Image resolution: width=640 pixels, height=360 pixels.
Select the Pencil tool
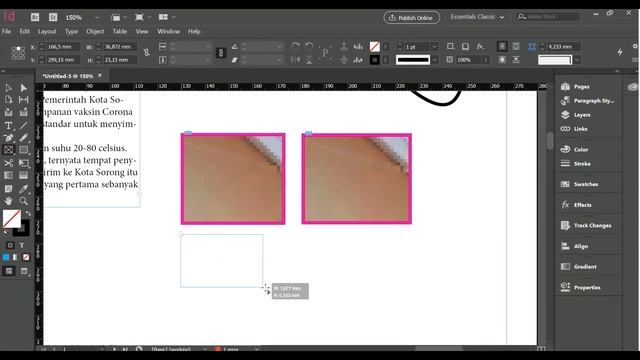pos(24,138)
